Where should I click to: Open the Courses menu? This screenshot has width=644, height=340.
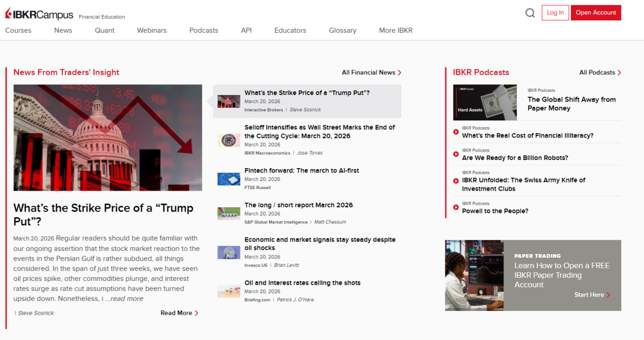pos(18,30)
